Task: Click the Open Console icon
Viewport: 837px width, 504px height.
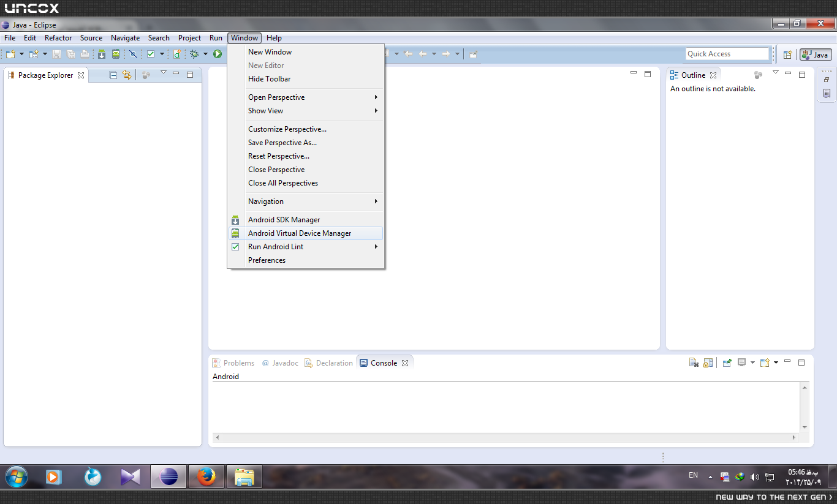Action: (765, 363)
